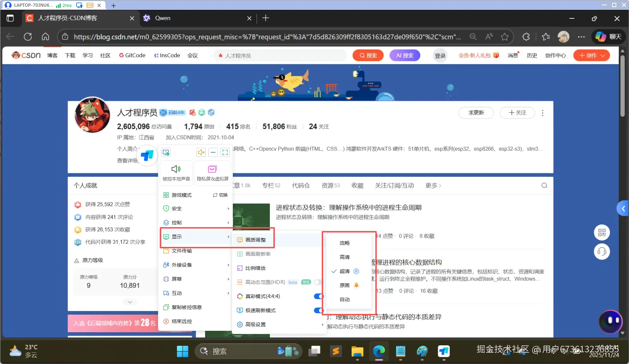Viewport: 629px width, 364px height.
Task: Open the tab actions menu icon
Action: 10,18
